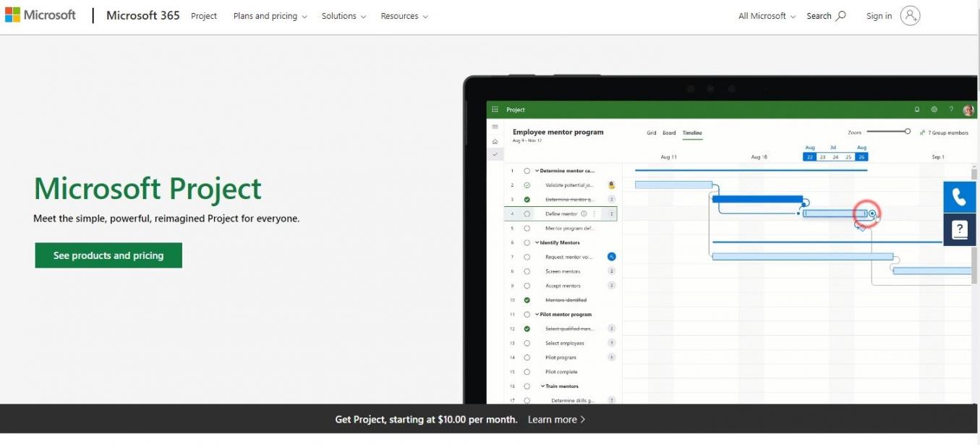This screenshot has height=445, width=980.
Task: Mark Screen mentors task complete
Action: tap(527, 271)
